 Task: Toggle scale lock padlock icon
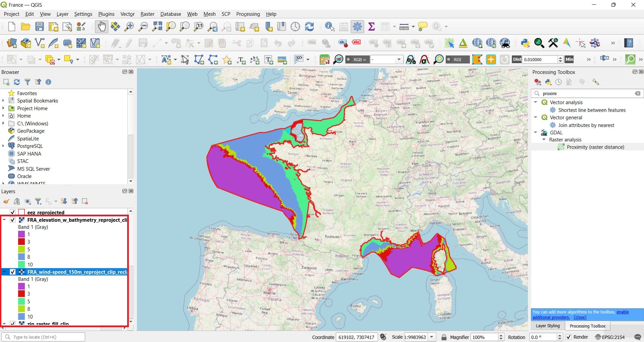(444, 337)
